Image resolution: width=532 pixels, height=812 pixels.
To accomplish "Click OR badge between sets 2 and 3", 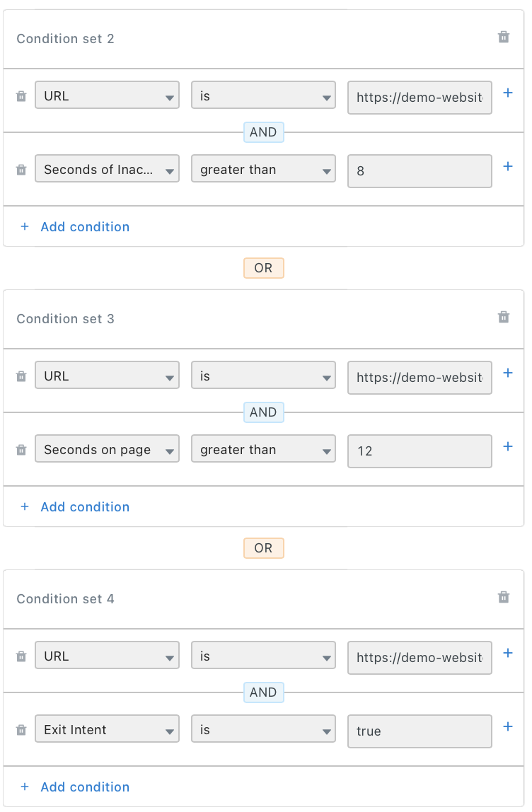I will 264,268.
